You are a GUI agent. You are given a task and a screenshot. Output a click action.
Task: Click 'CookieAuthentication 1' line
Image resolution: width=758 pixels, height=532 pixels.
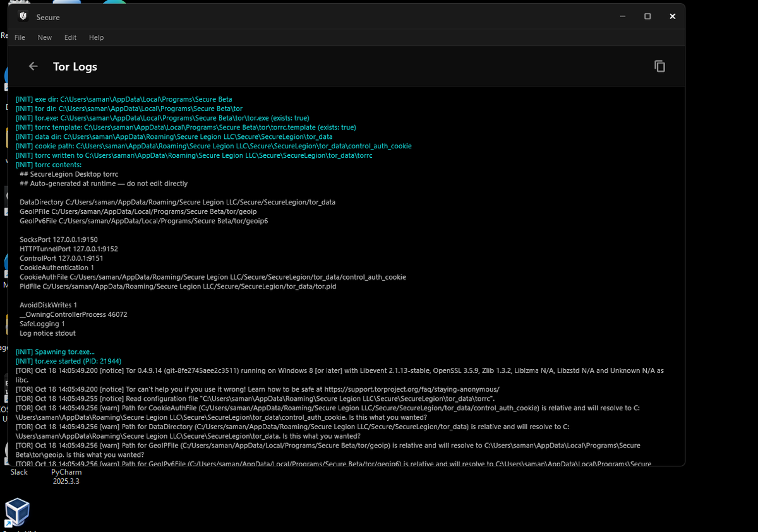pyautogui.click(x=57, y=268)
